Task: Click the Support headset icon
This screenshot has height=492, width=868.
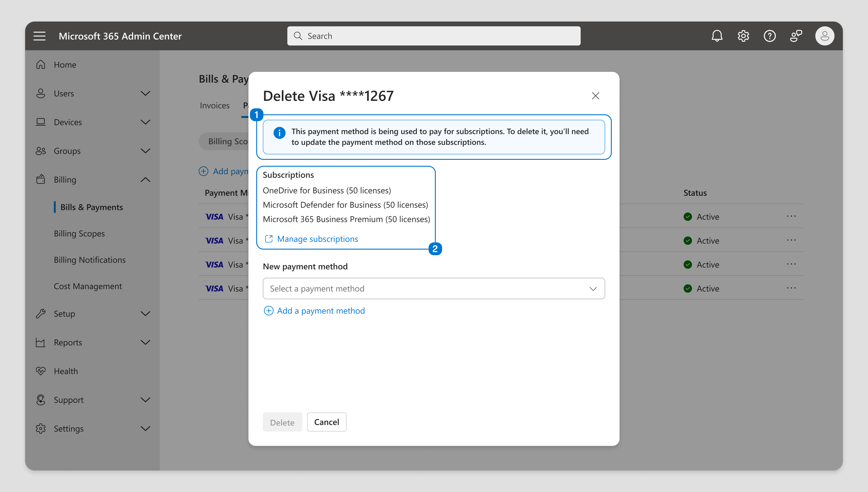Action: pos(41,400)
